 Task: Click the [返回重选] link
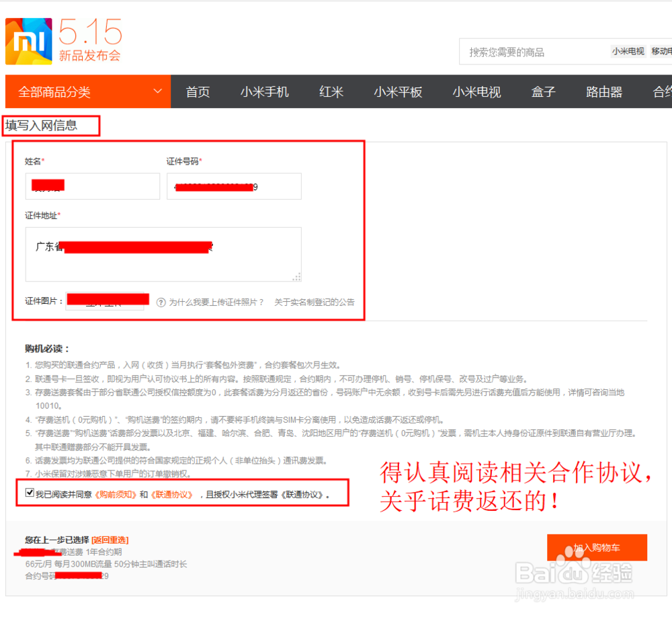click(x=110, y=540)
